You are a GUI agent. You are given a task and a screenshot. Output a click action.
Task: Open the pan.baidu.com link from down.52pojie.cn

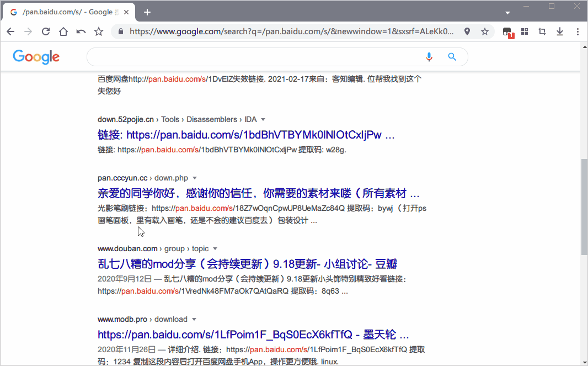click(245, 134)
